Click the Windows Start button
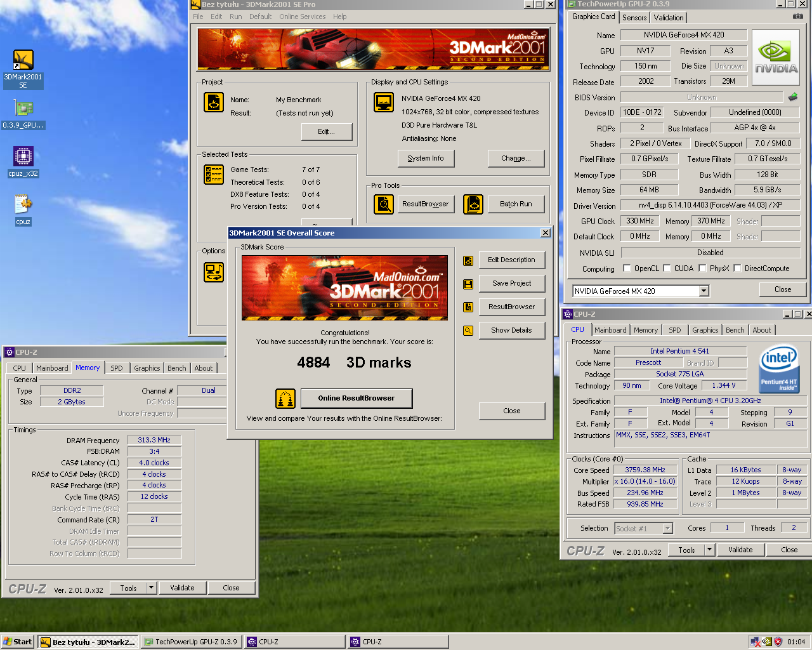This screenshot has width=812, height=650. click(x=18, y=642)
